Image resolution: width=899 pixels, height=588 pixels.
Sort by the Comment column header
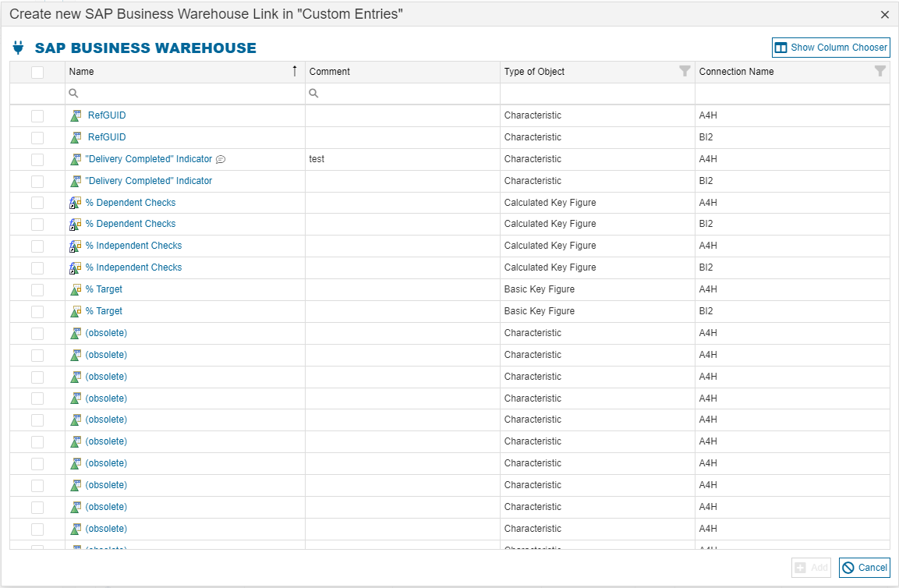click(x=330, y=72)
